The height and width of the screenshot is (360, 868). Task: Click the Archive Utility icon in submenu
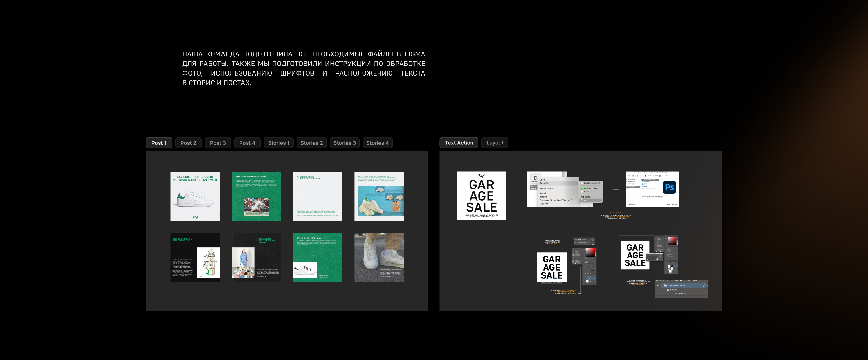point(582,188)
